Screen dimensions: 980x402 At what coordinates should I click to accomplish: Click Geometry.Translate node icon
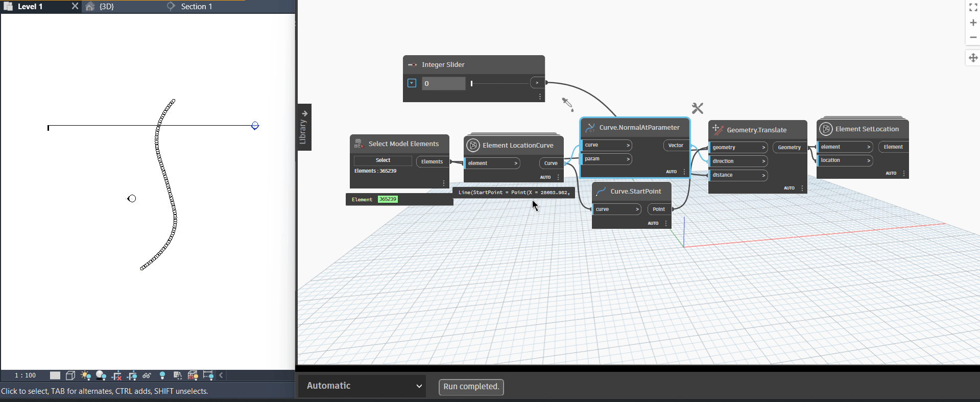pos(718,130)
